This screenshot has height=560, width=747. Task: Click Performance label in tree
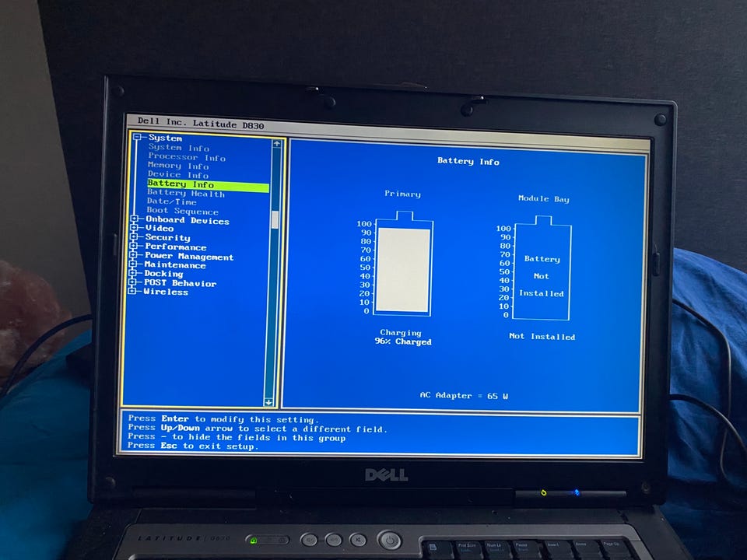(175, 247)
